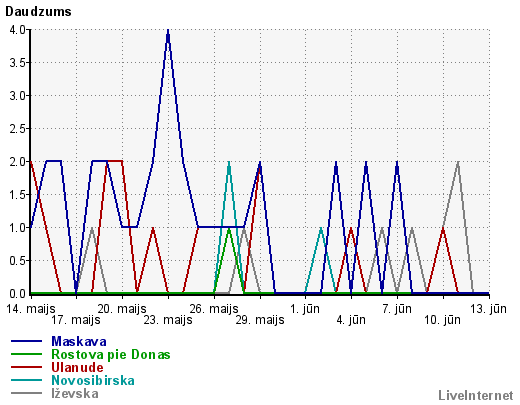Image resolution: width=520 pixels, height=405 pixels.
Task: Click the 4.0 value axis label
Action: [x=17, y=30]
